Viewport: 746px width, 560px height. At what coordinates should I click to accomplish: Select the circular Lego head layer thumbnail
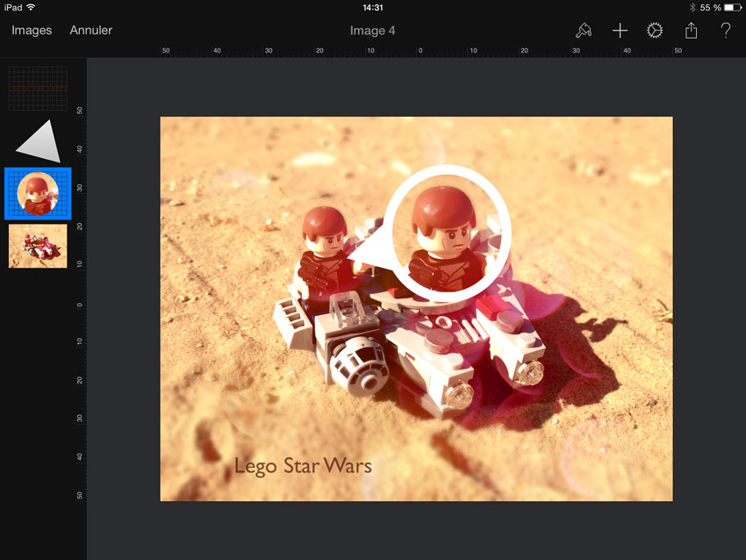38,194
